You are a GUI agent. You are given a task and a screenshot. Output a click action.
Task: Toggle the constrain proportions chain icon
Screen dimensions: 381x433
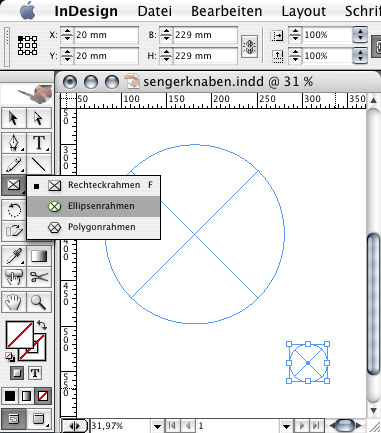(249, 46)
